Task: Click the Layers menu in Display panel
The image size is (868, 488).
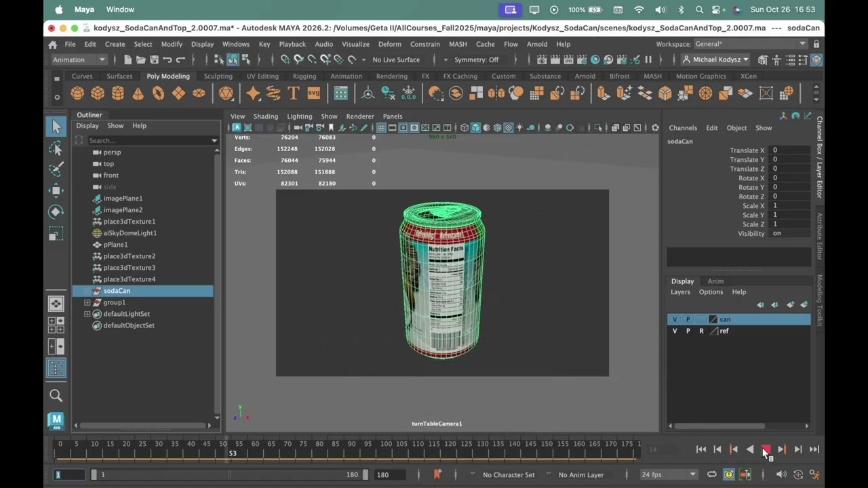Action: [680, 292]
